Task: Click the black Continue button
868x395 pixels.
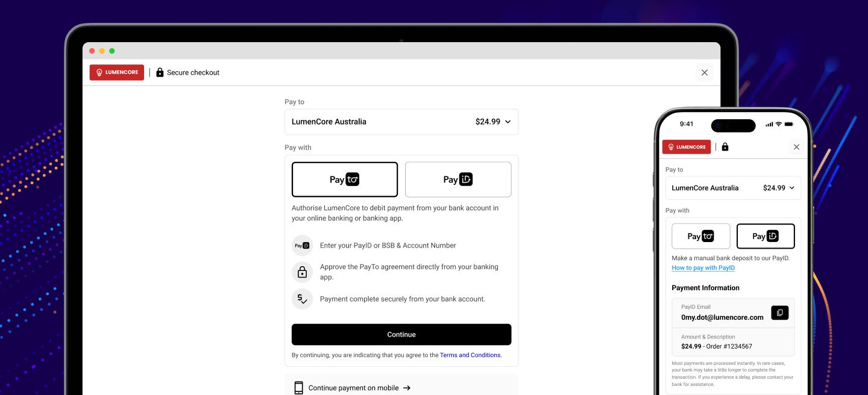Action: coord(401,335)
